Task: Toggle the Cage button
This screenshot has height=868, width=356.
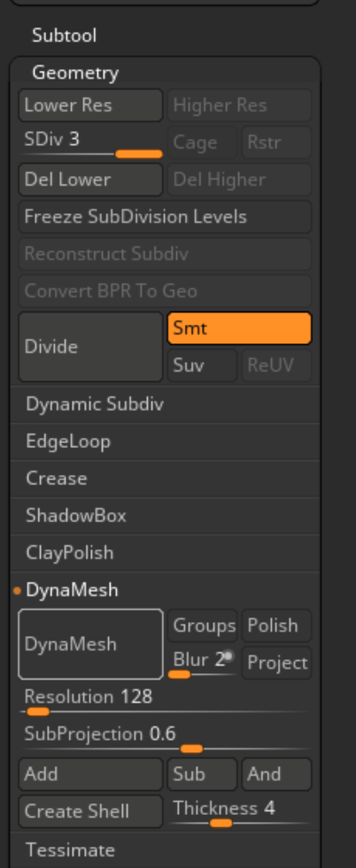Action: pyautogui.click(x=203, y=142)
